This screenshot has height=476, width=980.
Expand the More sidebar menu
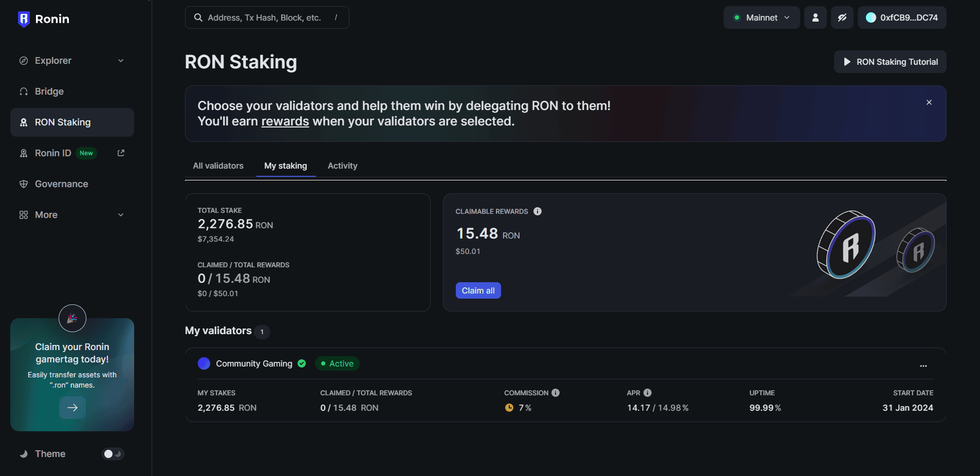point(120,214)
